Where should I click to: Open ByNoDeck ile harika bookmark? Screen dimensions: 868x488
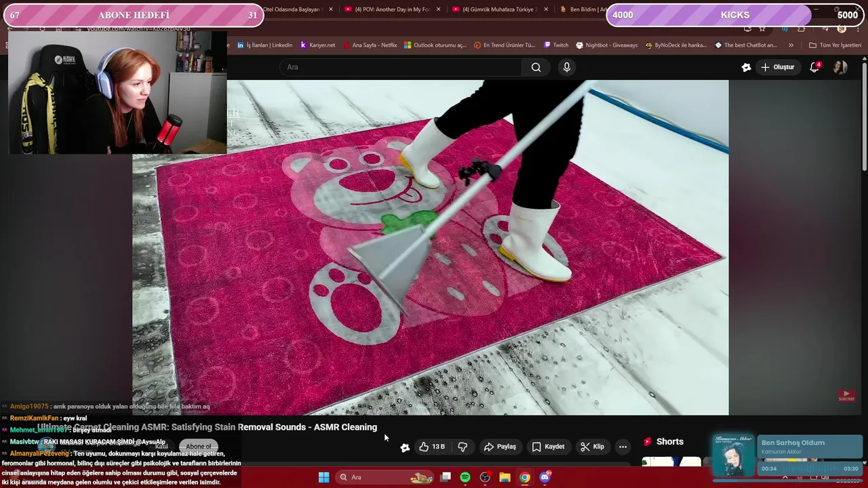(676, 45)
